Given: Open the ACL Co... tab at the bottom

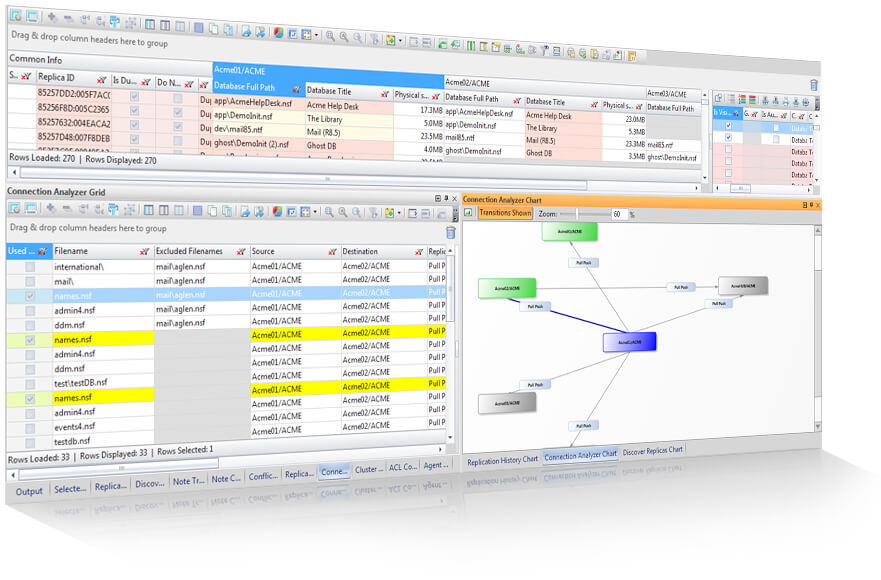Looking at the screenshot, I should click(x=402, y=467).
